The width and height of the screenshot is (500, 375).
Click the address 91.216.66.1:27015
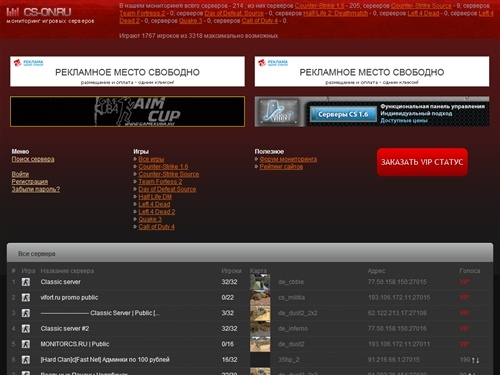pos(394,360)
